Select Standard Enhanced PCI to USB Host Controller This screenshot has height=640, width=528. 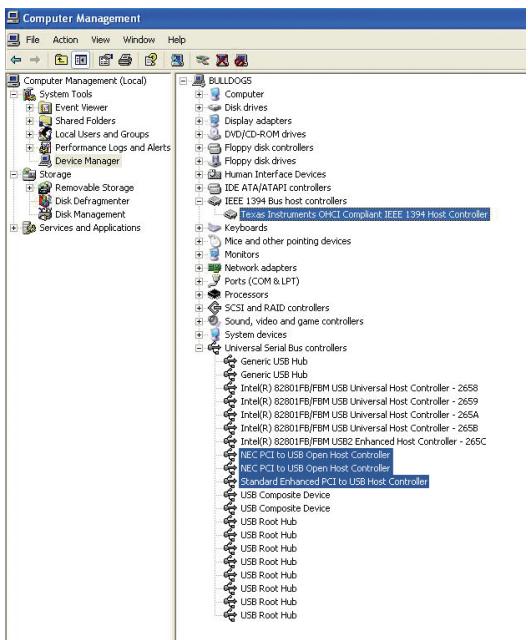334,482
